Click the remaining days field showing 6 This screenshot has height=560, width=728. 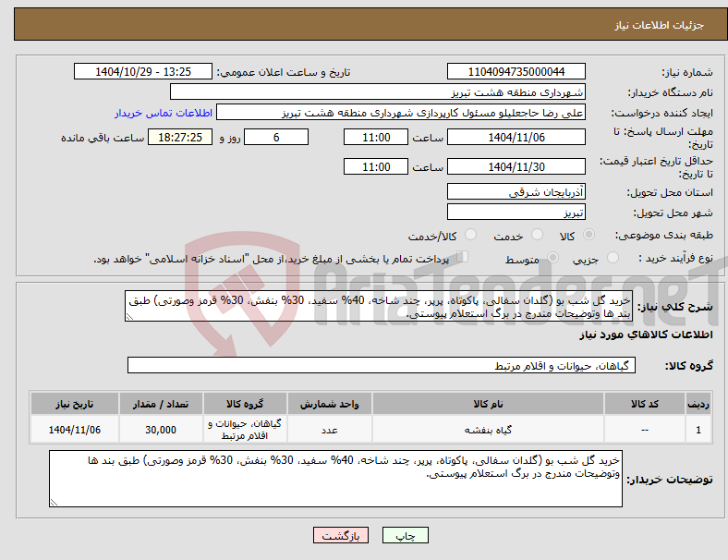276,138
